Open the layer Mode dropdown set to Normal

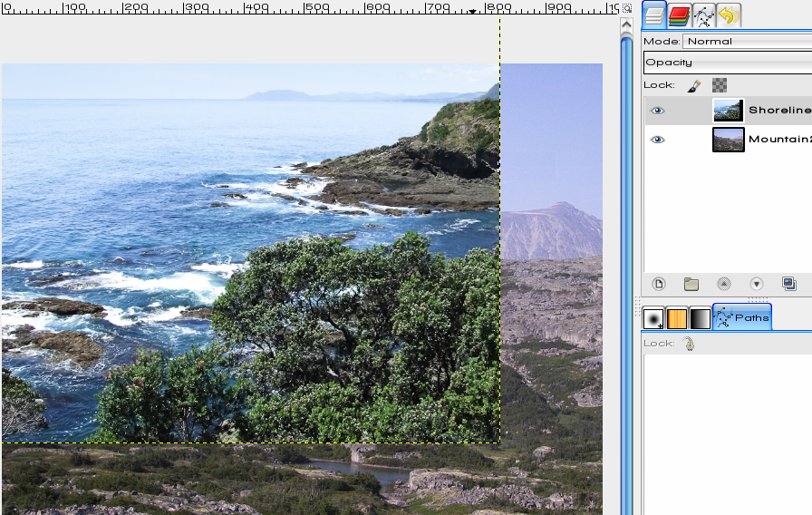tap(748, 41)
